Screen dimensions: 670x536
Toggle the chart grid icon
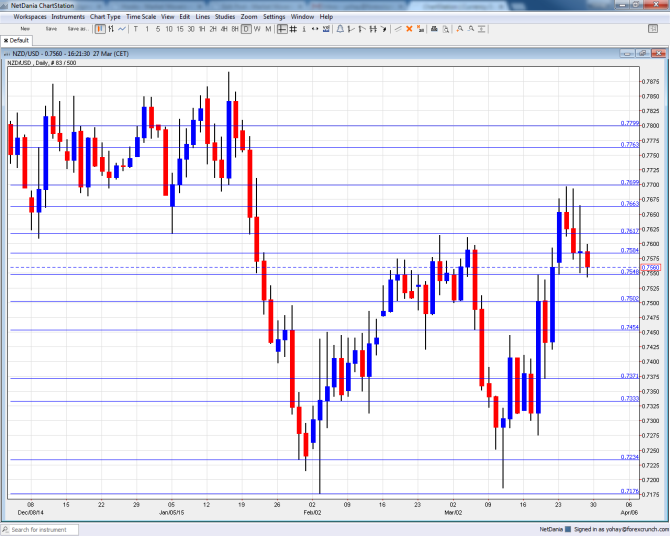293,29
